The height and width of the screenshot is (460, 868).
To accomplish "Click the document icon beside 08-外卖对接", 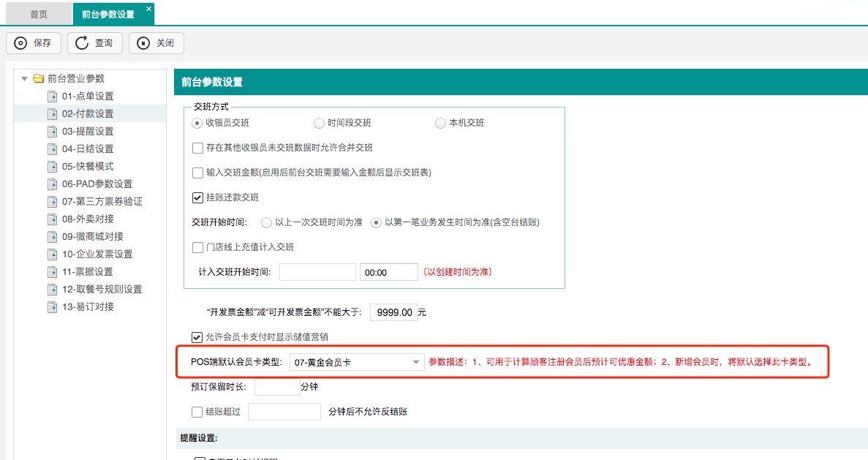I will click(52, 219).
